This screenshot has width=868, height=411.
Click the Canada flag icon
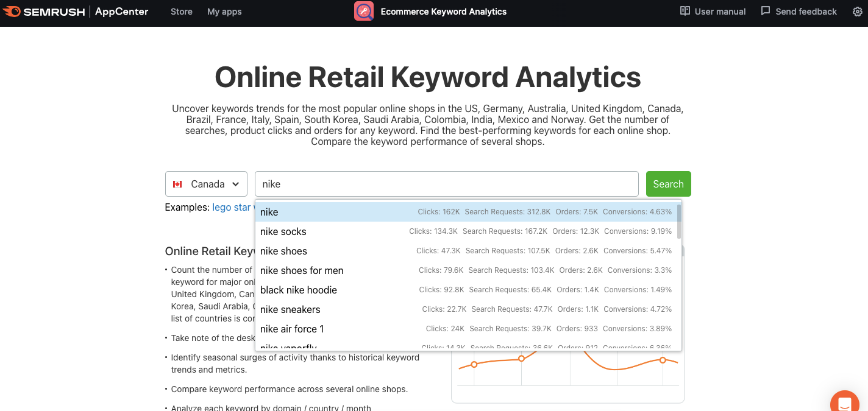coord(177,184)
